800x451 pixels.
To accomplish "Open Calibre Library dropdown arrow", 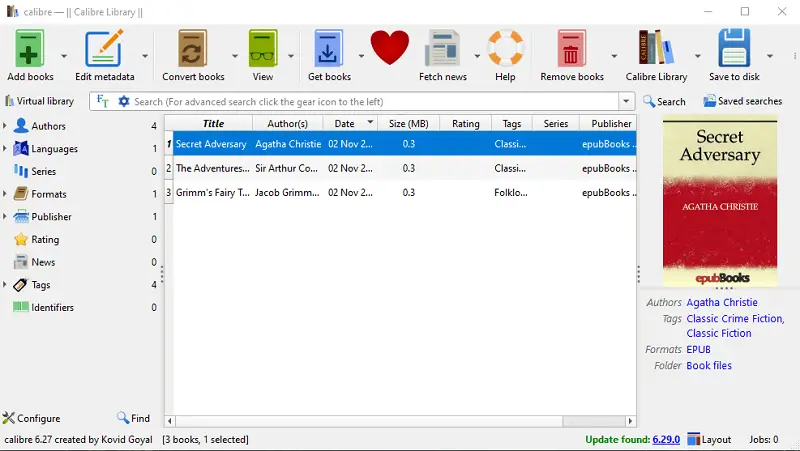I will click(x=697, y=56).
